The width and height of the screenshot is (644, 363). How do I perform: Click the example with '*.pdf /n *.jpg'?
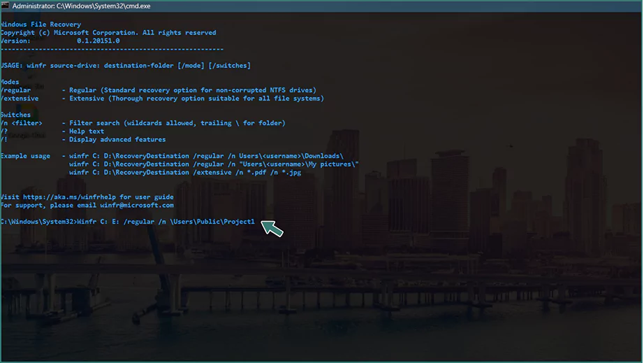click(185, 172)
